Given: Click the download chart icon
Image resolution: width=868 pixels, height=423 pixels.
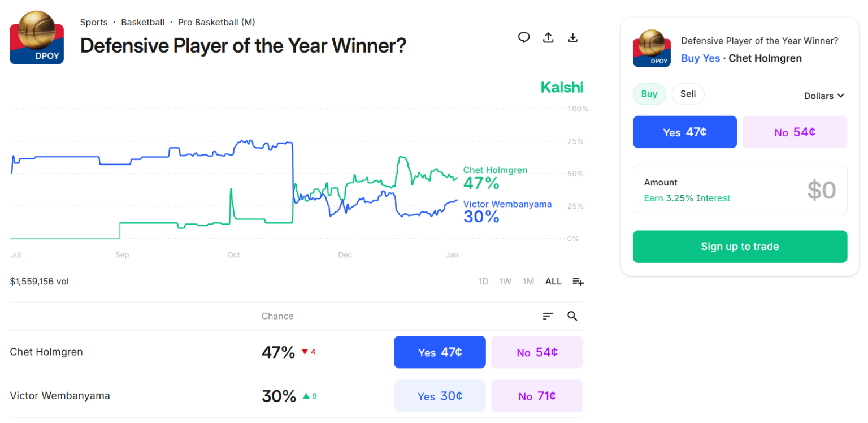Looking at the screenshot, I should (572, 37).
